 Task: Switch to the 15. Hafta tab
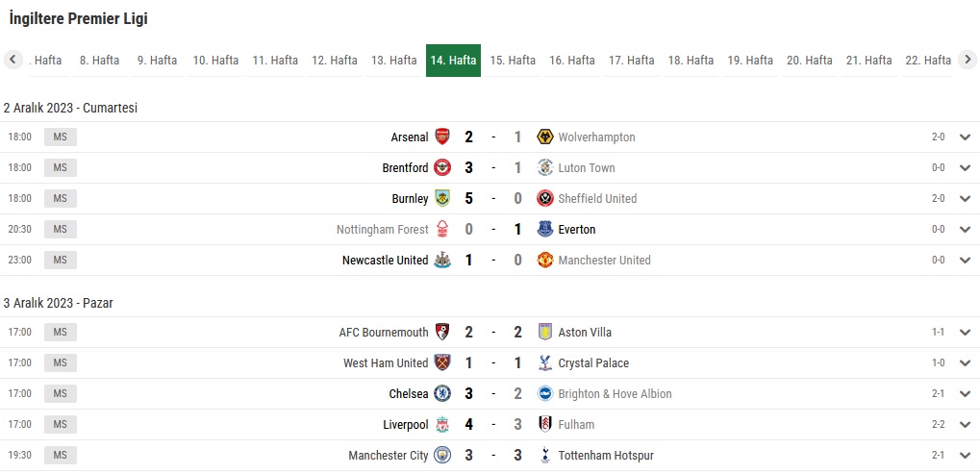[513, 61]
